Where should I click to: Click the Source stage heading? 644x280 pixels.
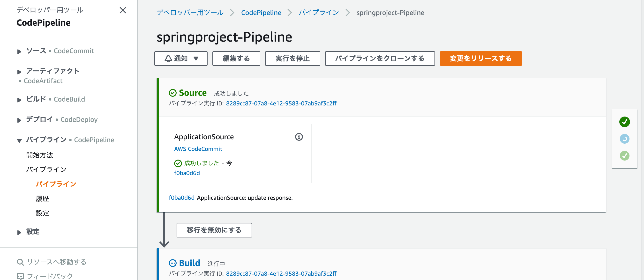tap(193, 93)
